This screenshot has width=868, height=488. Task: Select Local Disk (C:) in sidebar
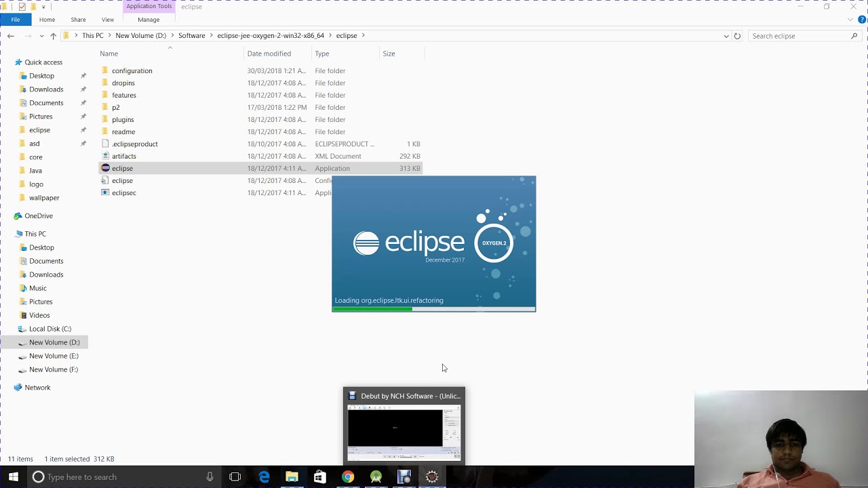coord(50,329)
